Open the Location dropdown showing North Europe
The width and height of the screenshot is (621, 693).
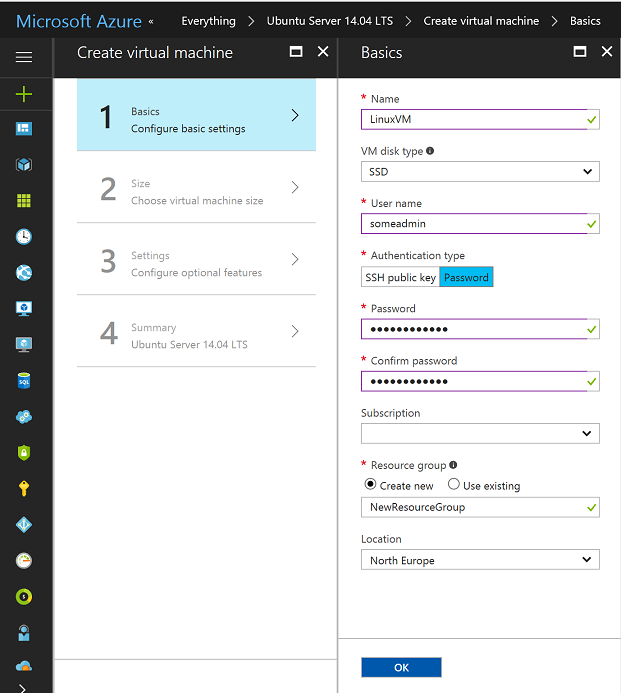[480, 560]
